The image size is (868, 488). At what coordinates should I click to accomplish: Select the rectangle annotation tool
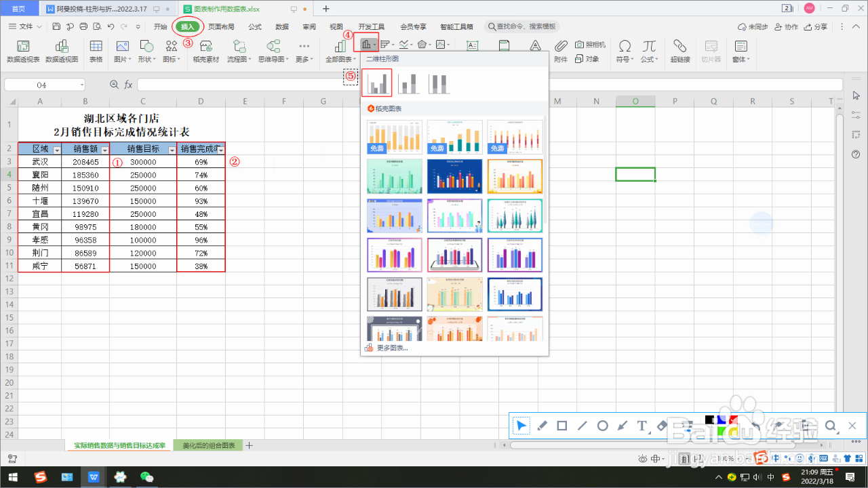561,426
